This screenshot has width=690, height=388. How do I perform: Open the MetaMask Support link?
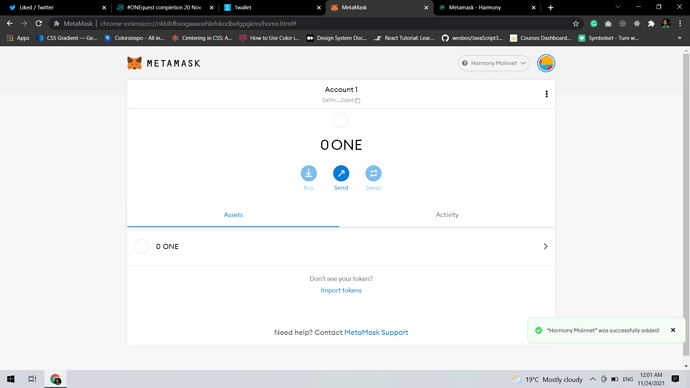376,333
